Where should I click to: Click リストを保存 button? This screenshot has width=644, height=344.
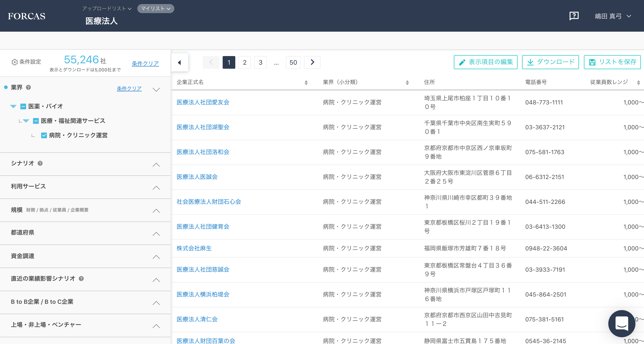[612, 62]
